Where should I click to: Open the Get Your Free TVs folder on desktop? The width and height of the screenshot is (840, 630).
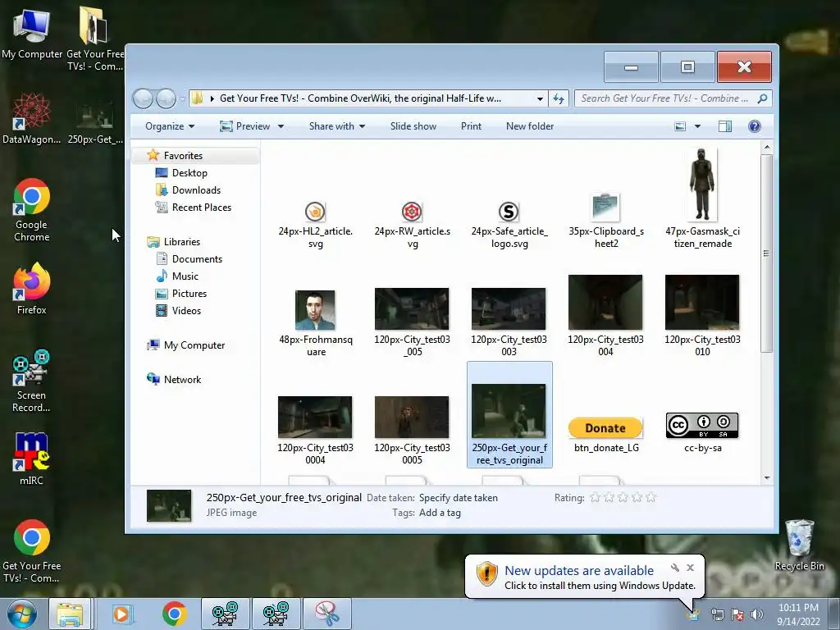coord(94,39)
